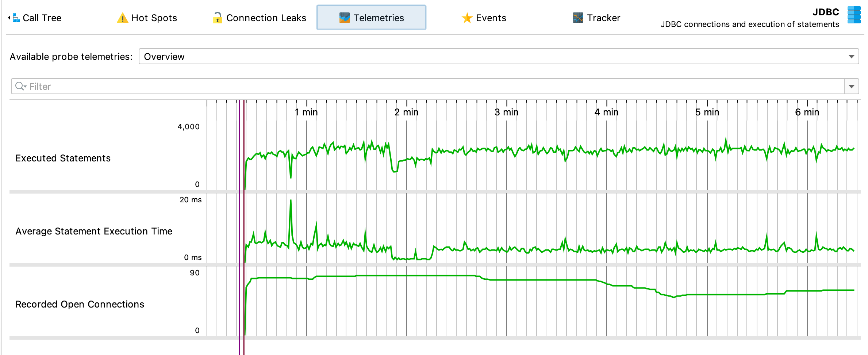868x355 pixels.
Task: Click the left arrow before Call Tree
Action: [x=9, y=18]
